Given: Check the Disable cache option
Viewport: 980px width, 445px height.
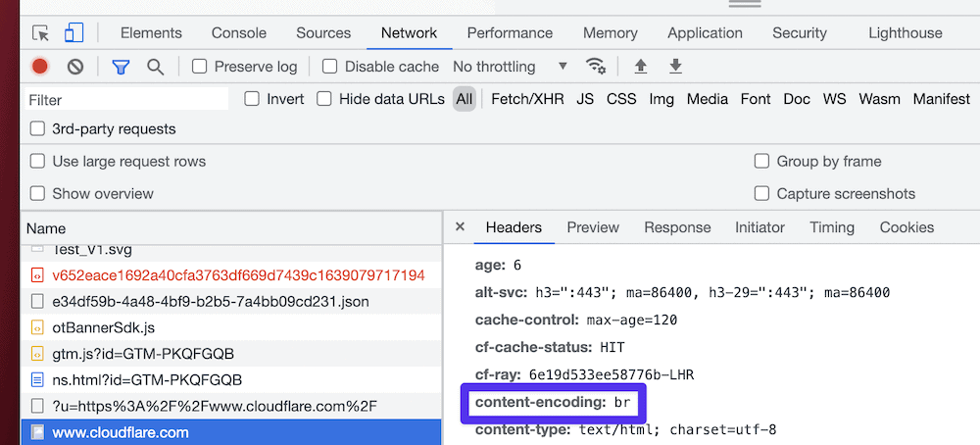Looking at the screenshot, I should point(330,67).
